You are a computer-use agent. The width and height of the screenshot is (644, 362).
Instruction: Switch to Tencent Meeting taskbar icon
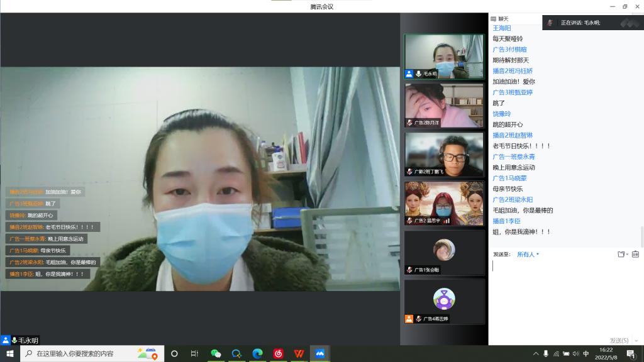[x=320, y=353]
